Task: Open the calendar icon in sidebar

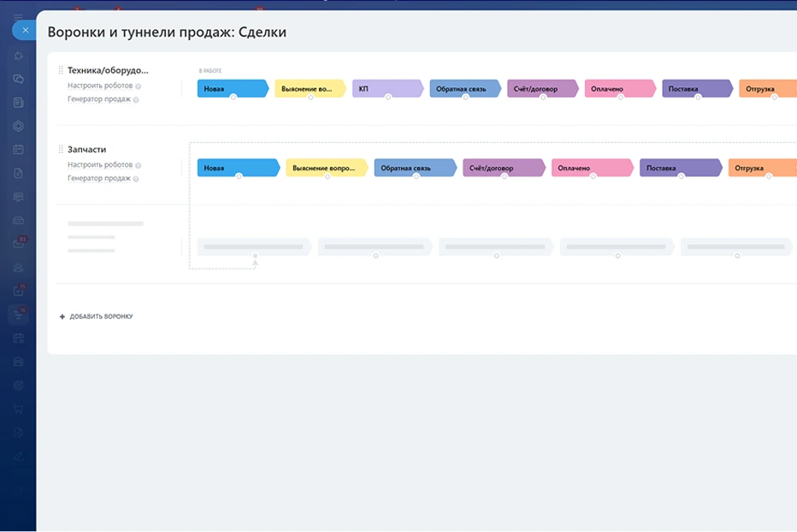Action: [18, 150]
